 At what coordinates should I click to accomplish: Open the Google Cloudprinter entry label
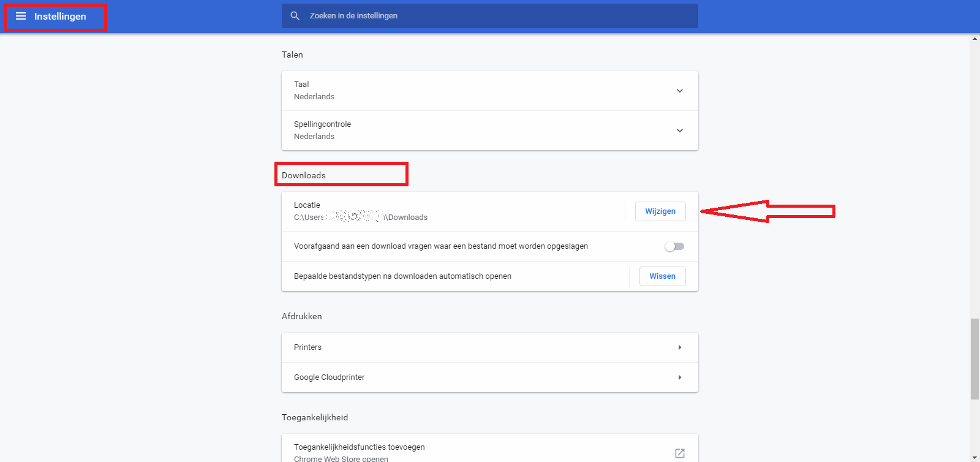(x=329, y=377)
